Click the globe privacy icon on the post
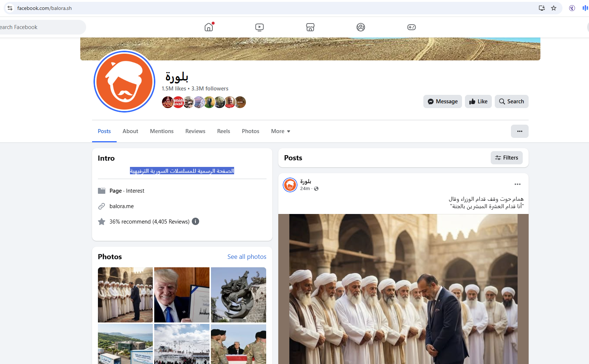 [316, 188]
